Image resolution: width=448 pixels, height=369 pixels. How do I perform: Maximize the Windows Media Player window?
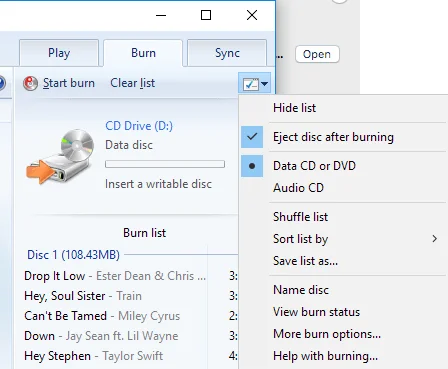pos(206,15)
